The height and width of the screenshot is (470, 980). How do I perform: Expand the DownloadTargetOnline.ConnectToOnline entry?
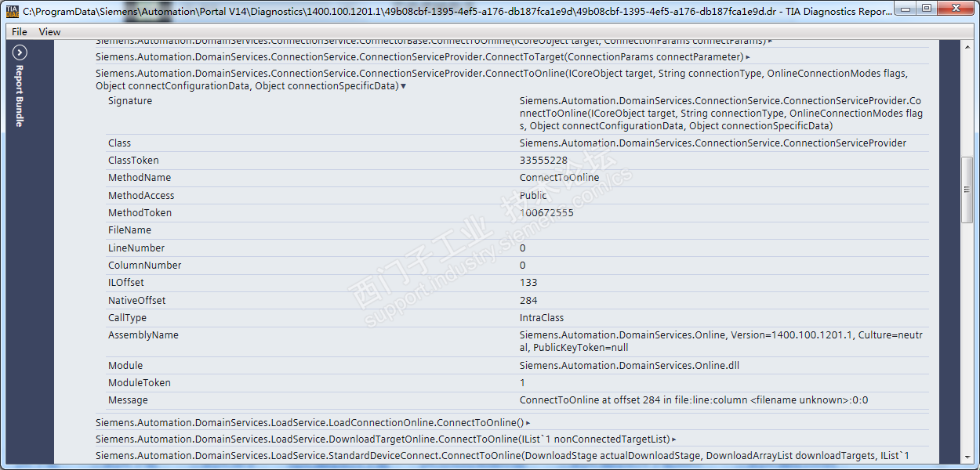pos(673,439)
